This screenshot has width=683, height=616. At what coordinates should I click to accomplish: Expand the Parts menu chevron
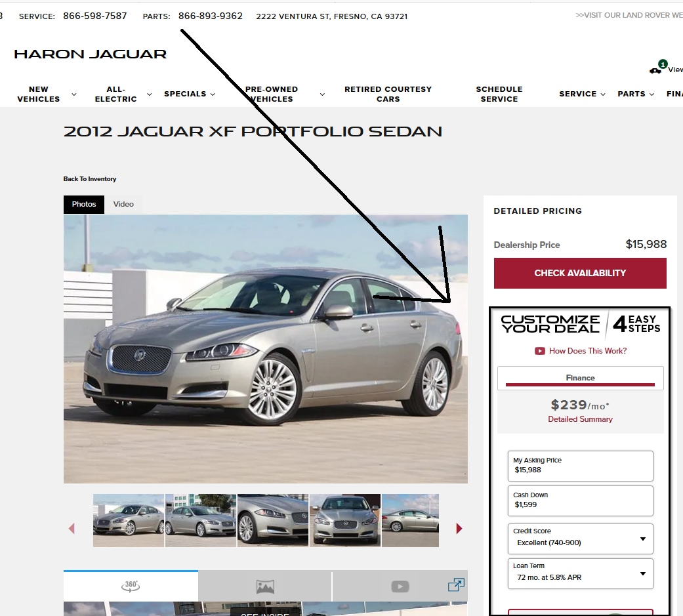click(652, 94)
